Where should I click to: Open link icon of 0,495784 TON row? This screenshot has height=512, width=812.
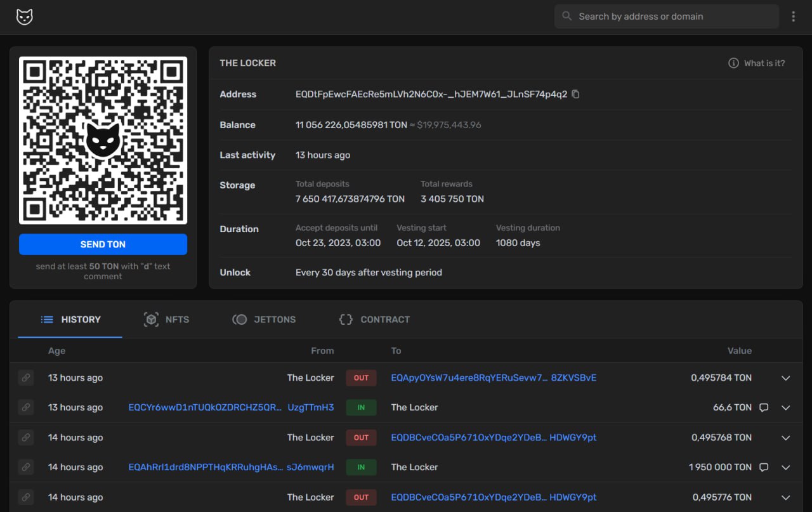(x=26, y=377)
